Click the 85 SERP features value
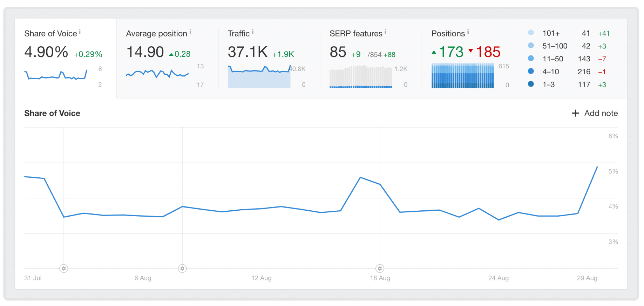The width and height of the screenshot is (644, 306). 338,52
